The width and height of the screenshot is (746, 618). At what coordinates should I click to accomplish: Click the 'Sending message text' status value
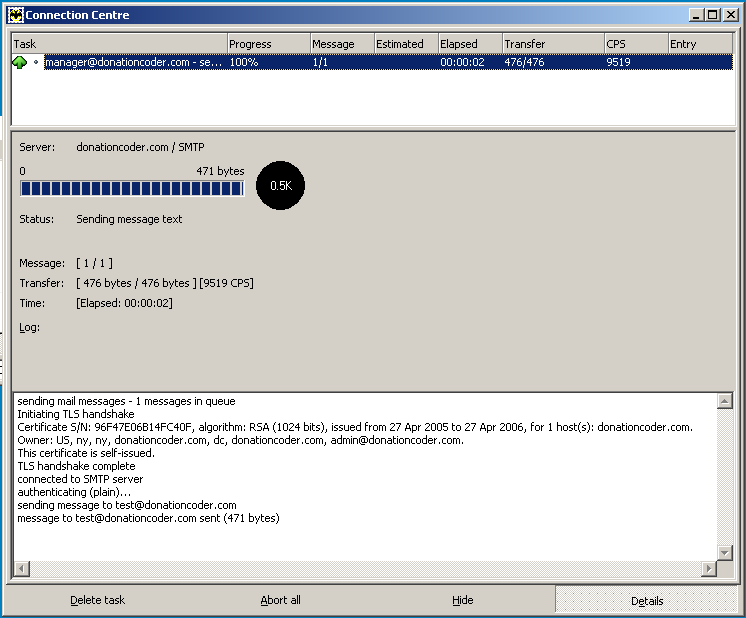(129, 219)
